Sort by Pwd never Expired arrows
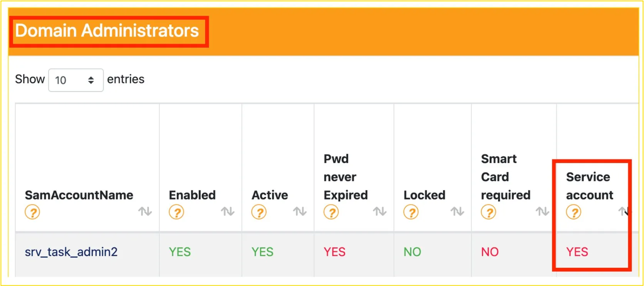 click(x=380, y=211)
